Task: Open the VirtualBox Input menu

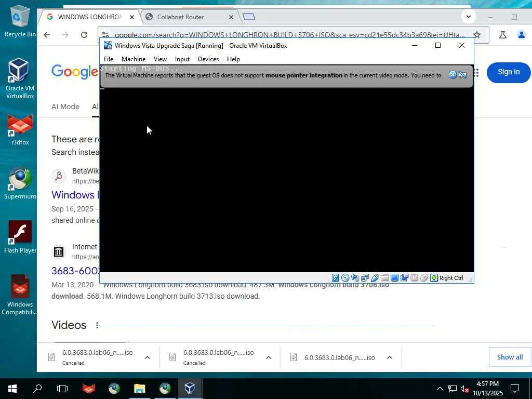Action: coord(182,59)
